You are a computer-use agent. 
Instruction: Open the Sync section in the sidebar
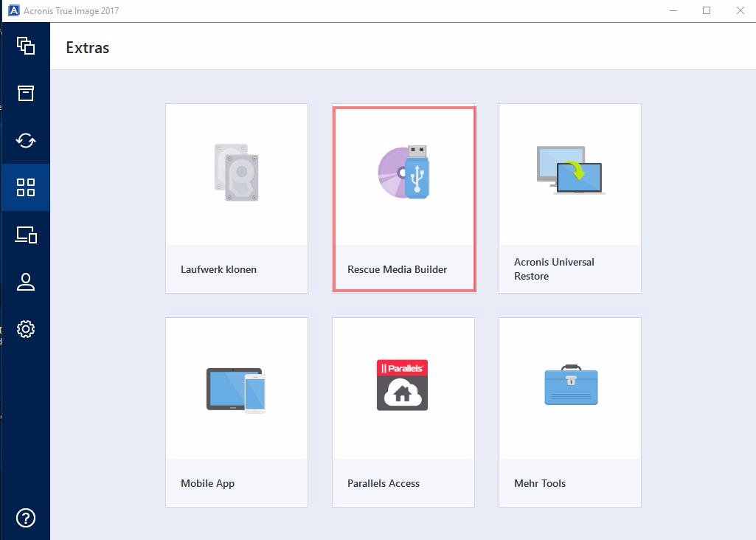point(26,140)
